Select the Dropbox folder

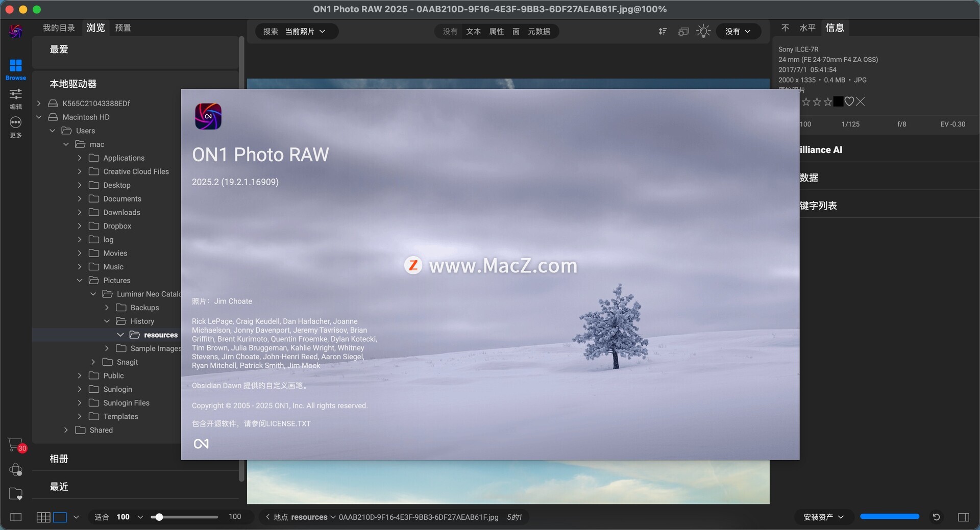(117, 226)
